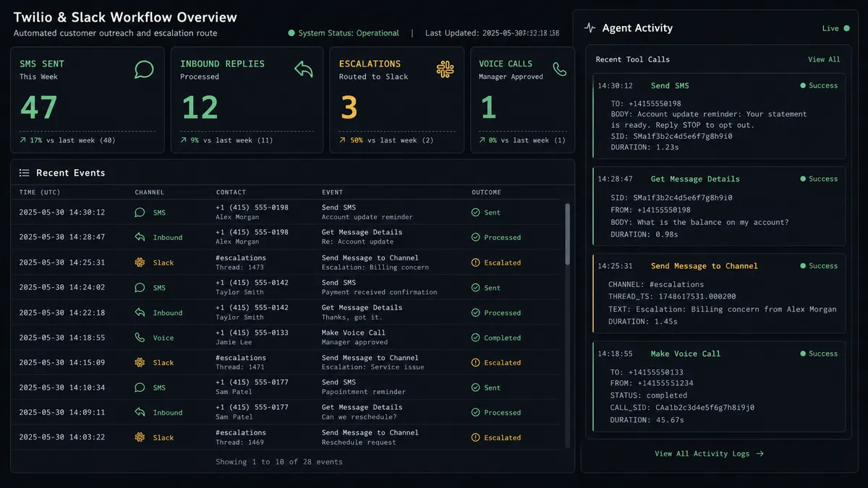The image size is (868, 488).
Task: Select the SMS Sent count 47
Action: (x=38, y=108)
